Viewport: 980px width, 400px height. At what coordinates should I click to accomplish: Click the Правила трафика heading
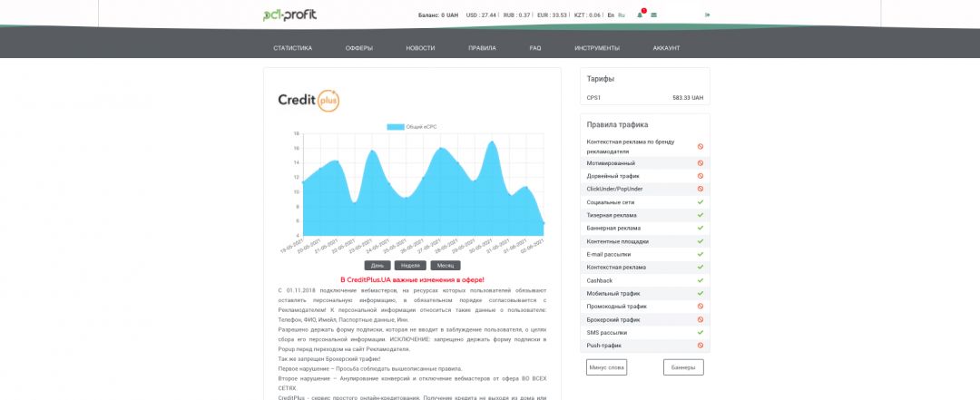pos(618,125)
